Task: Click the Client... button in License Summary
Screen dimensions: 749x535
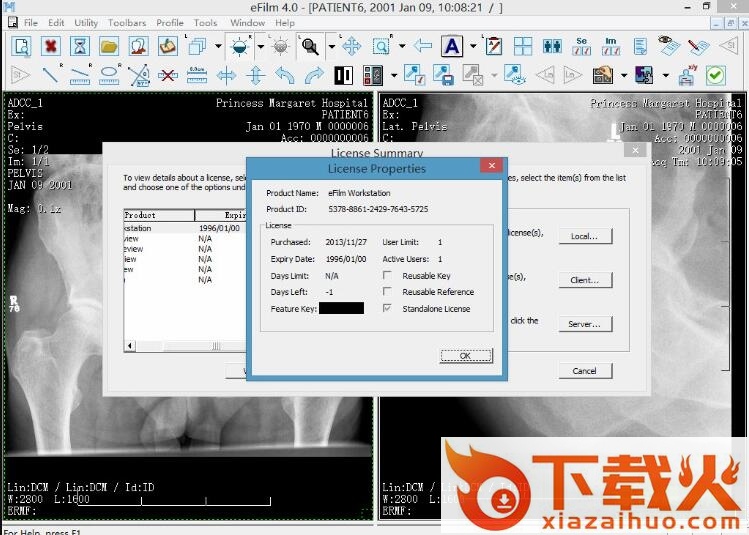Action: click(585, 280)
